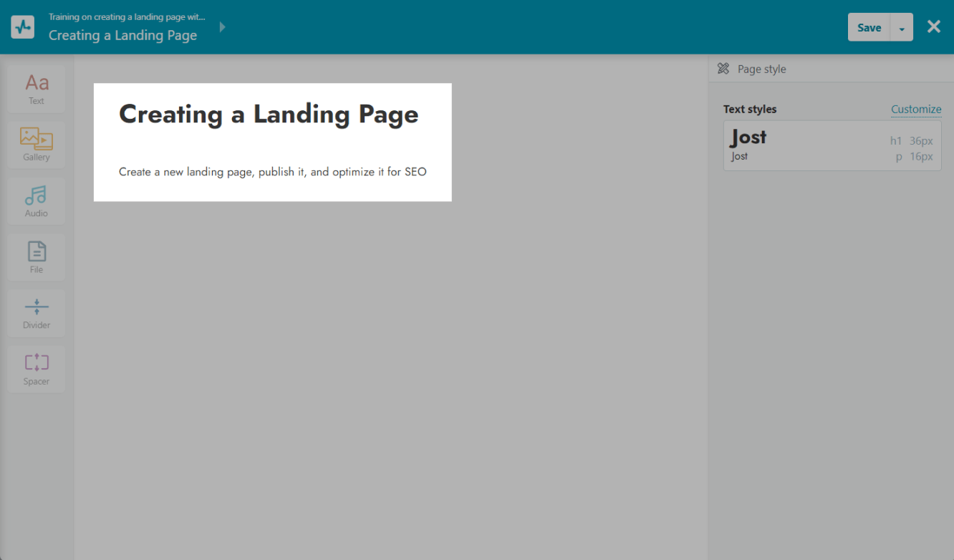Insert a Gallery block
Viewport: 954px width, 560px height.
[36, 145]
